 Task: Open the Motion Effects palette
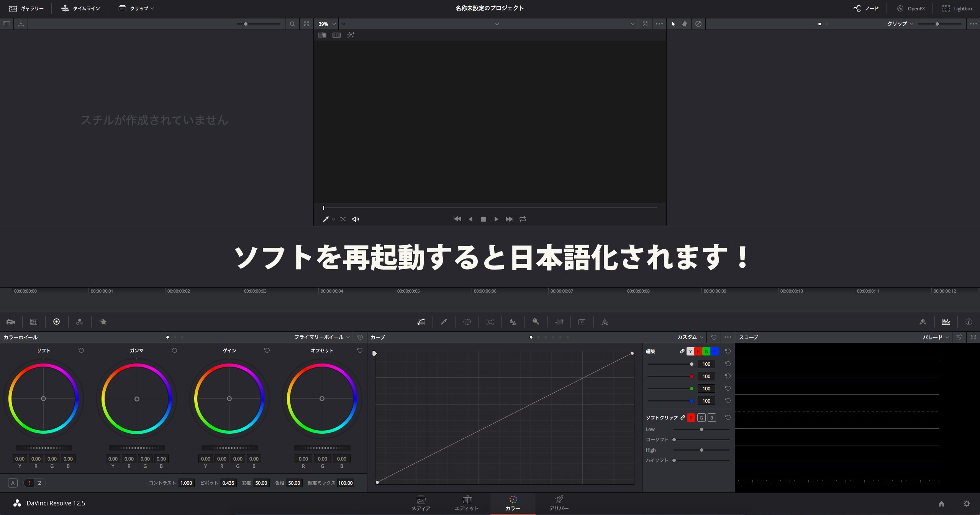(x=103, y=322)
